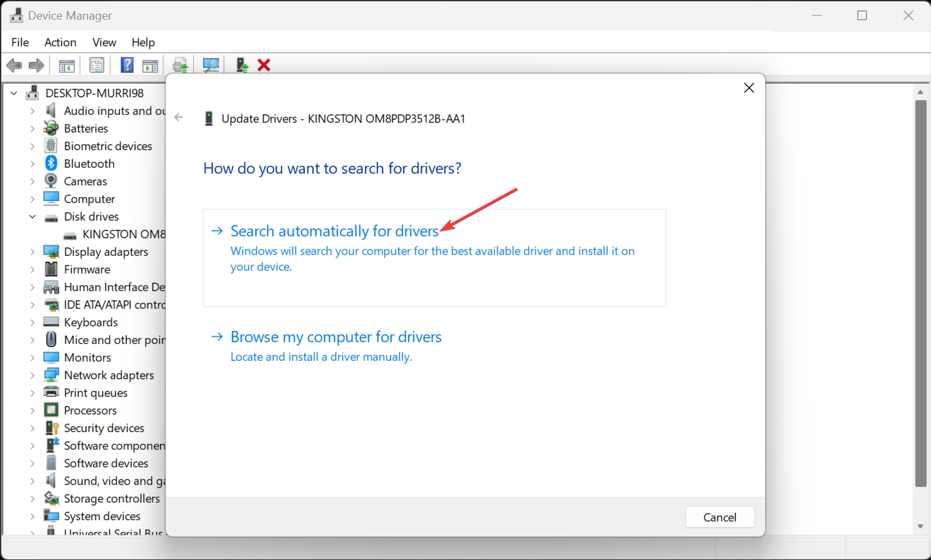The width and height of the screenshot is (931, 560).
Task: Open the Properties toolbar icon
Action: coord(97,65)
